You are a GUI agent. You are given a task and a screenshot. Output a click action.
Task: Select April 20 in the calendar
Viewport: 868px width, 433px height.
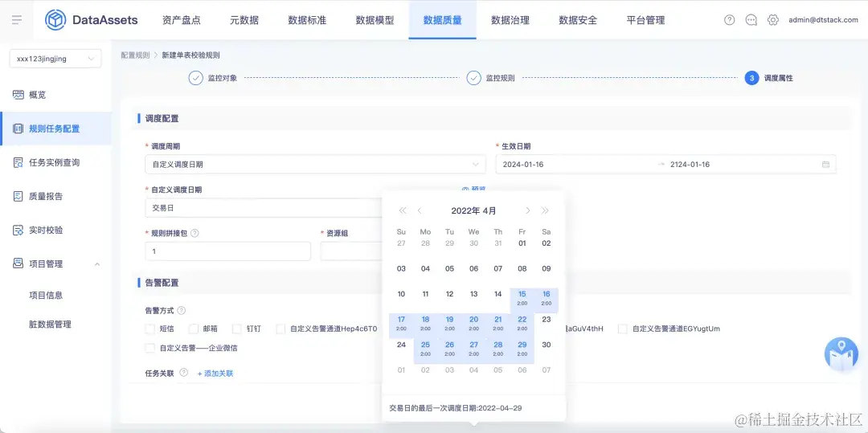point(474,324)
